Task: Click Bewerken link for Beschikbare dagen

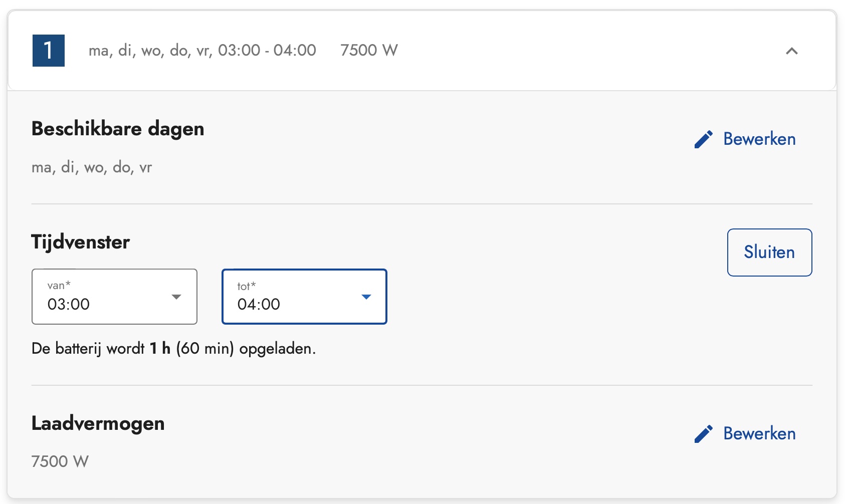Action: (x=759, y=139)
